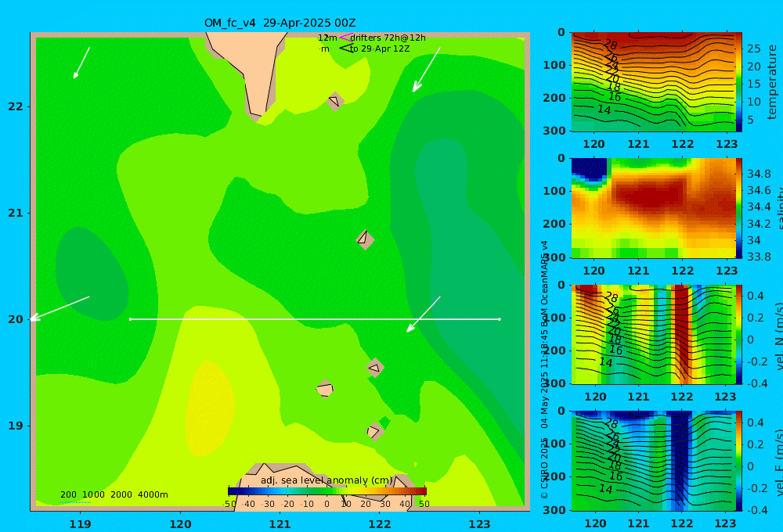Click the 122 x-axis label under the salinity panel

click(682, 271)
